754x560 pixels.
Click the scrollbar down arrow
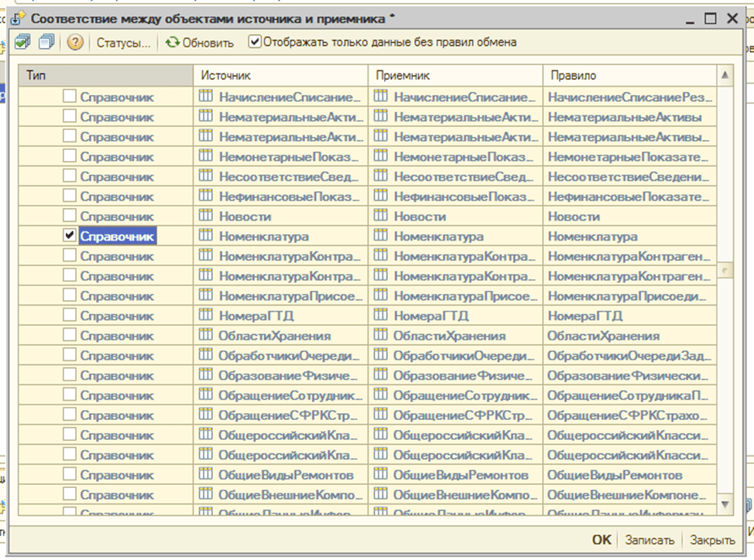pos(725,504)
